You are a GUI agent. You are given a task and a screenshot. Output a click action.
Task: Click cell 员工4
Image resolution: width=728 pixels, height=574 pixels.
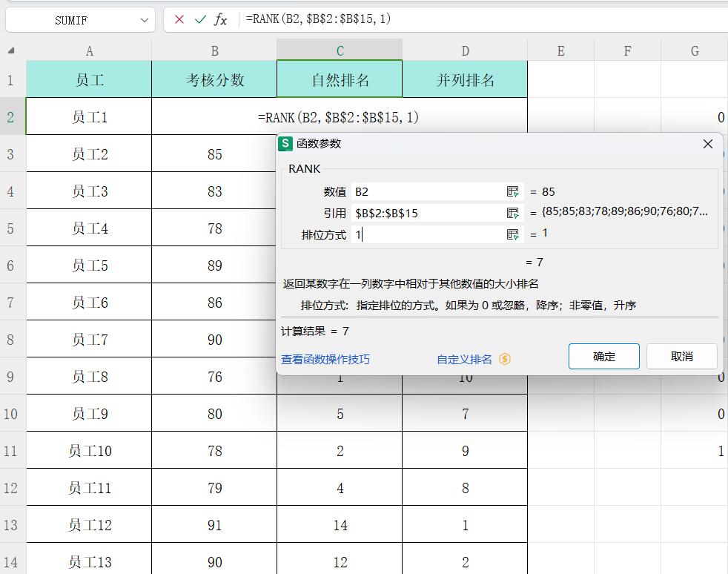(x=89, y=228)
